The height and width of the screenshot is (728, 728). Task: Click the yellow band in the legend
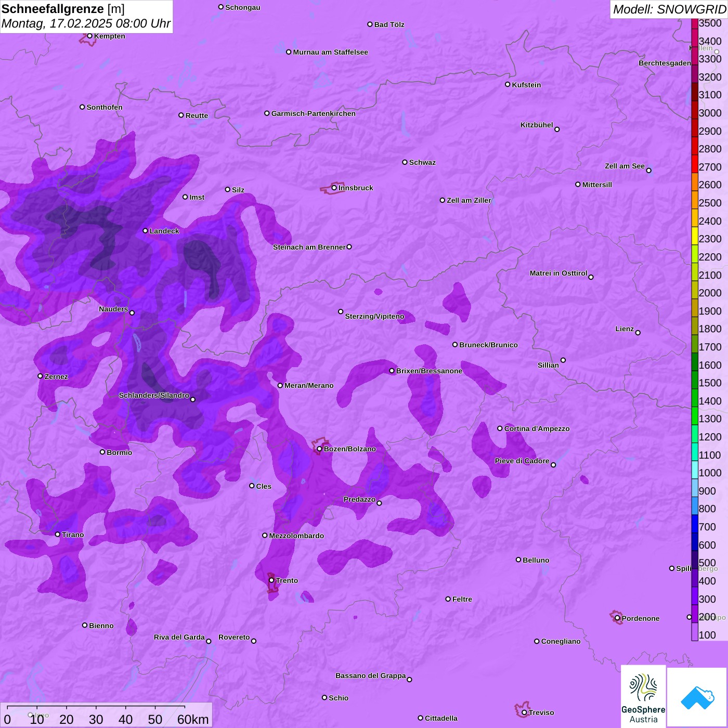pyautogui.click(x=695, y=236)
